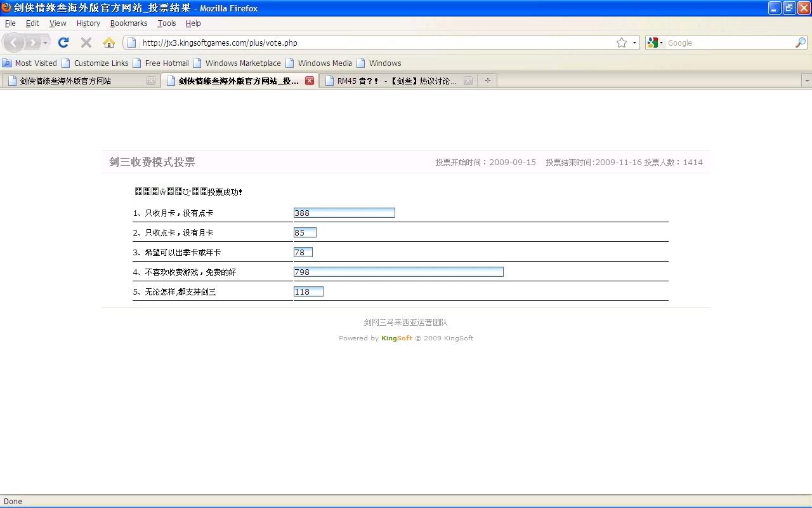The image size is (812, 508).
Task: Click the vote bar showing 388
Action: coord(344,213)
